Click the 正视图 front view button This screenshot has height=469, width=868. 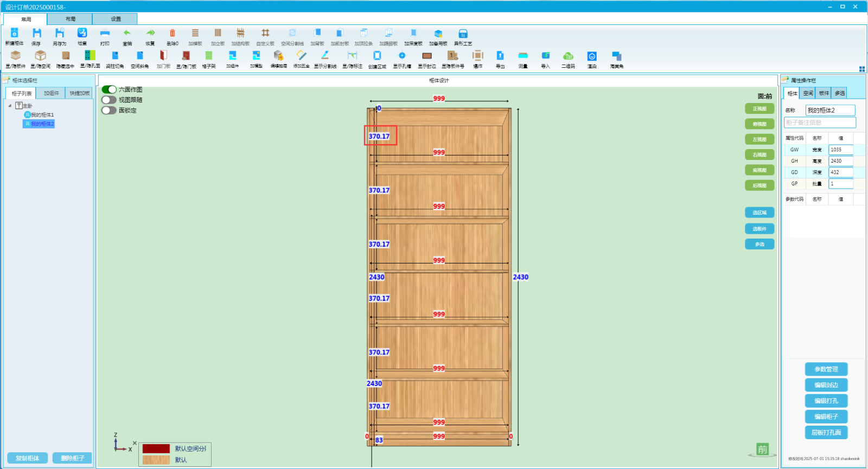click(x=759, y=109)
